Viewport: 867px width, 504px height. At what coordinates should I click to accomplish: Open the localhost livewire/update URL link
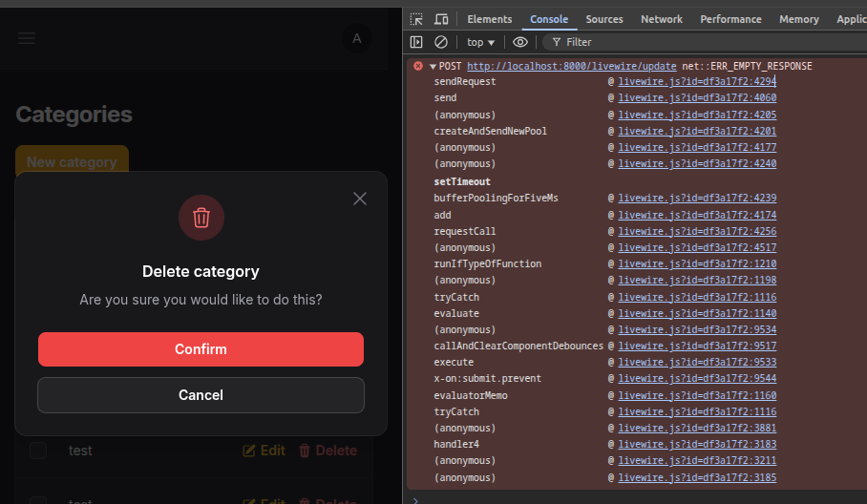pyautogui.click(x=572, y=66)
